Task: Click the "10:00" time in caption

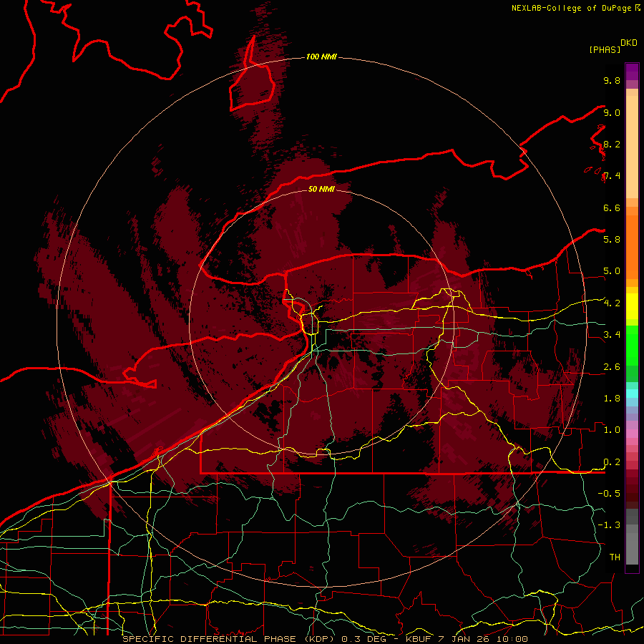Action: (x=513, y=639)
